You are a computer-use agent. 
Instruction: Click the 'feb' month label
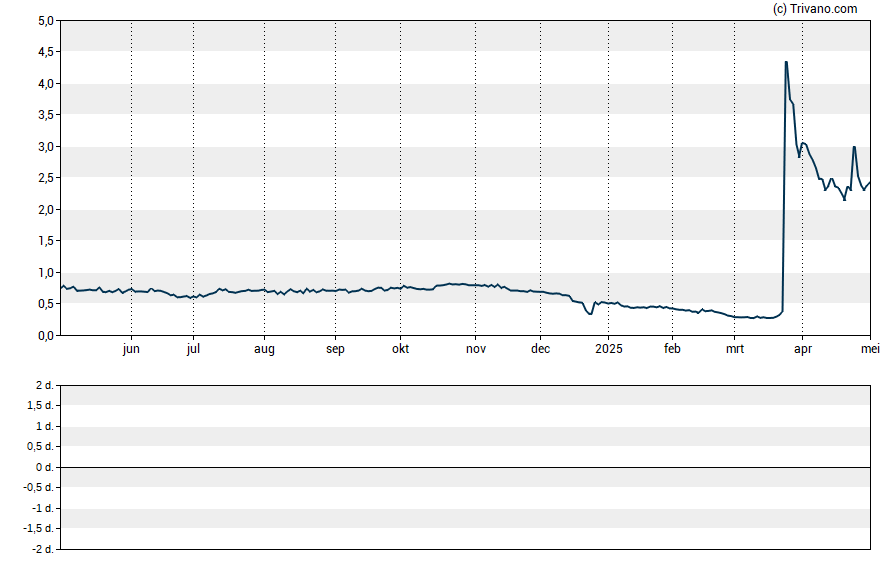(x=672, y=349)
